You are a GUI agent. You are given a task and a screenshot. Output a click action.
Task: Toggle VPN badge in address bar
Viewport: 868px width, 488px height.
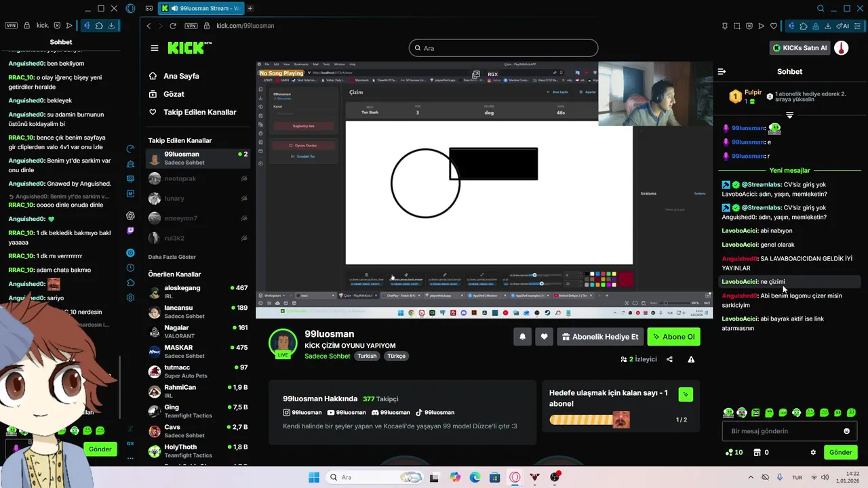click(191, 26)
